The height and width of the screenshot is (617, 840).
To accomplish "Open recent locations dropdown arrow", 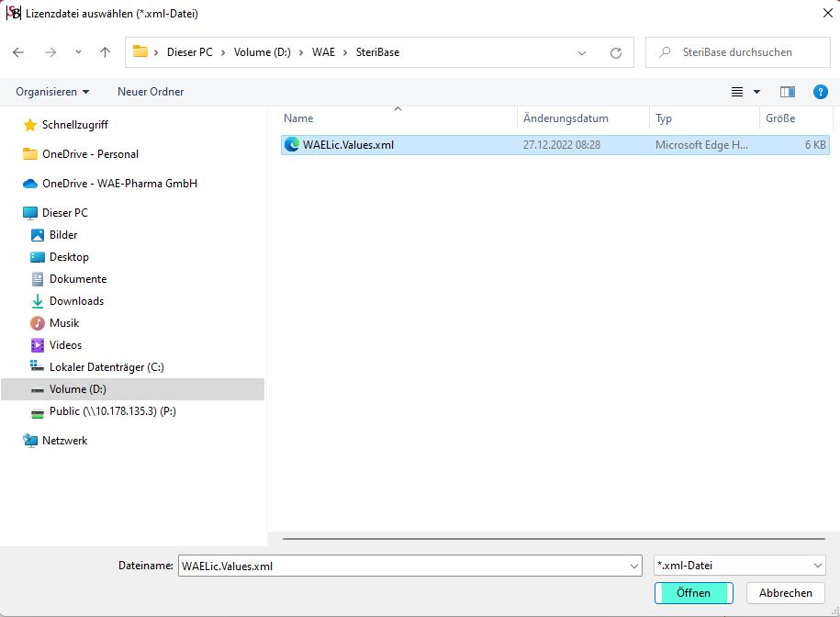I will click(x=78, y=52).
